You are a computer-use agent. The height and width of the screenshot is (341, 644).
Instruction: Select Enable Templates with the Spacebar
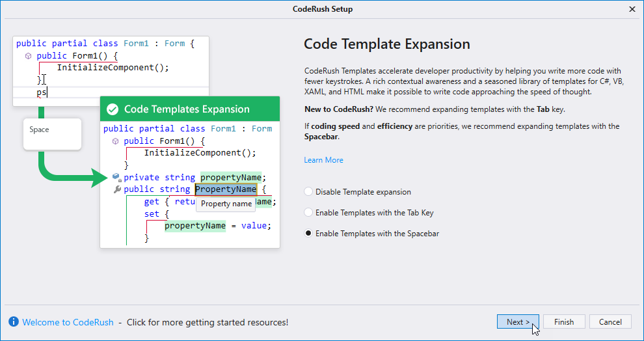tap(371, 234)
